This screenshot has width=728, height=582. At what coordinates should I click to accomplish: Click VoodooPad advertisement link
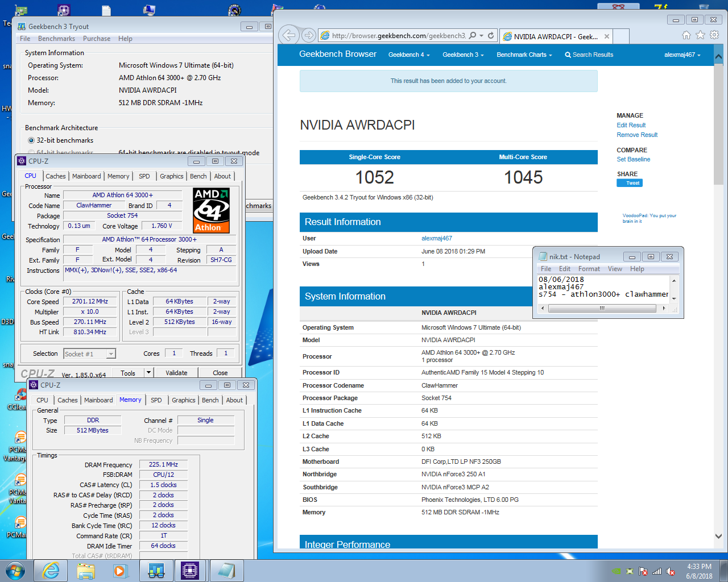pyautogui.click(x=649, y=218)
